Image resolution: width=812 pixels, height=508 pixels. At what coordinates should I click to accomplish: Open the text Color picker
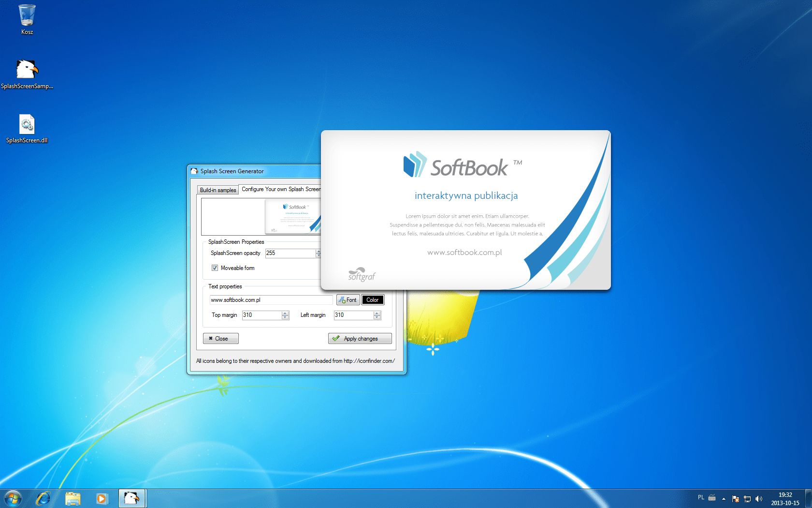372,299
